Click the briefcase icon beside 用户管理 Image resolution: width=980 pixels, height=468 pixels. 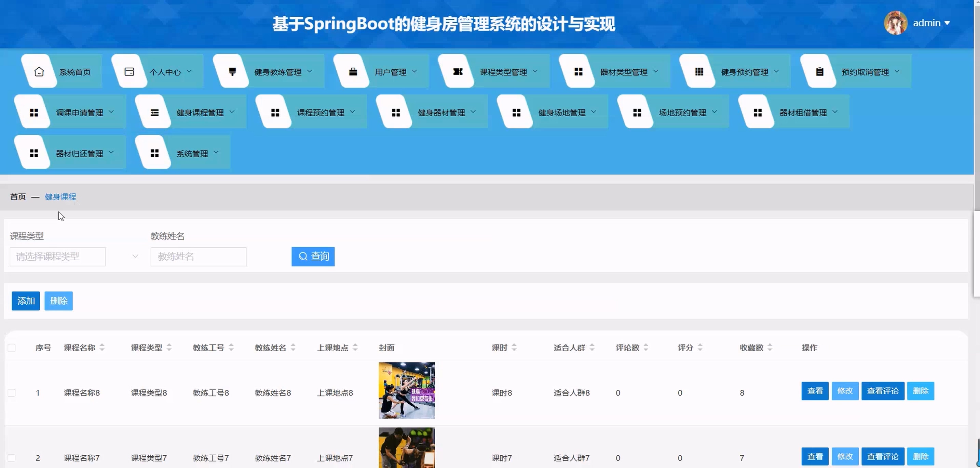(353, 71)
